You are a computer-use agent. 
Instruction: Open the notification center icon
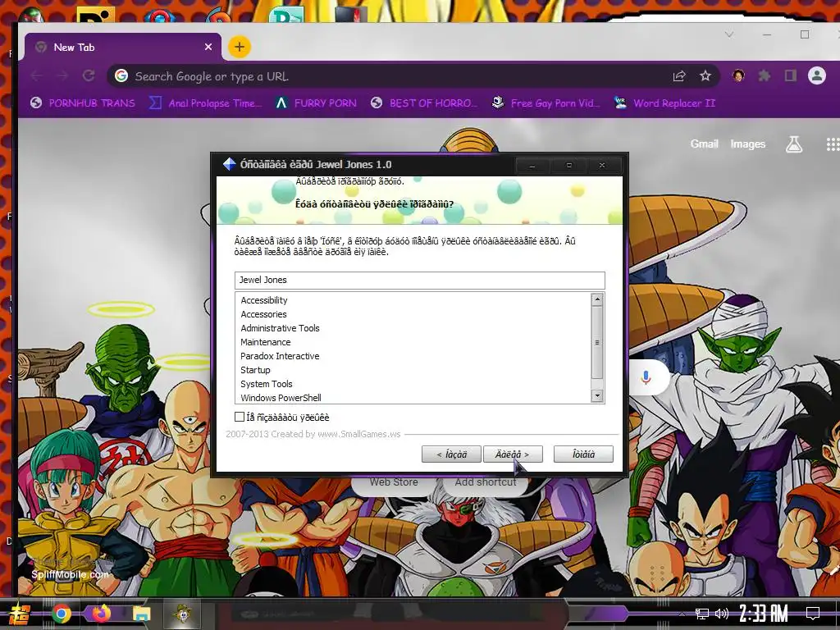pos(813,614)
